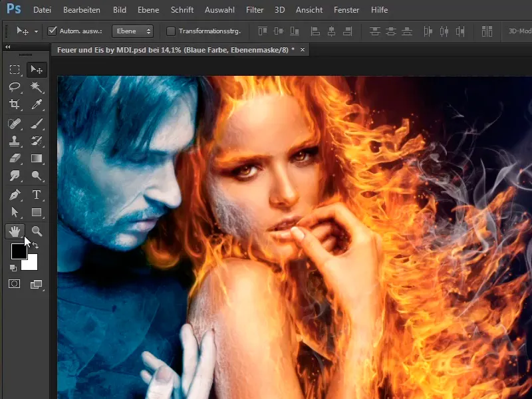Select the Gradient tool

coord(37,158)
